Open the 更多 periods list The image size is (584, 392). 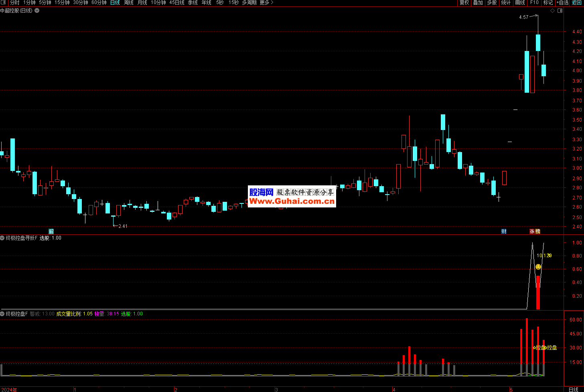(x=266, y=3)
